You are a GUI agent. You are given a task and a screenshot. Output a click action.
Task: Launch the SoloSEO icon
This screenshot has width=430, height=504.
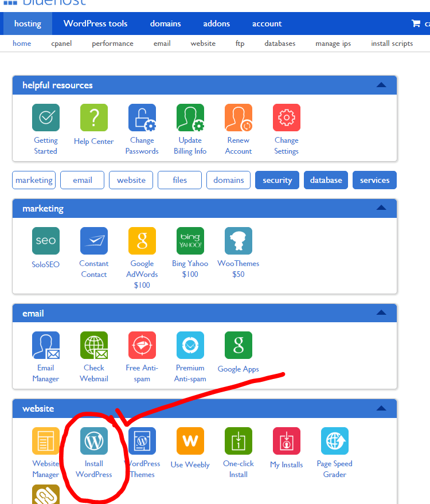coord(46,241)
